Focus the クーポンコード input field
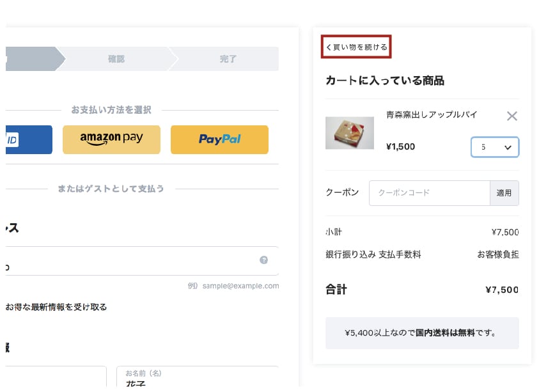The width and height of the screenshot is (555, 392). pyautogui.click(x=429, y=193)
